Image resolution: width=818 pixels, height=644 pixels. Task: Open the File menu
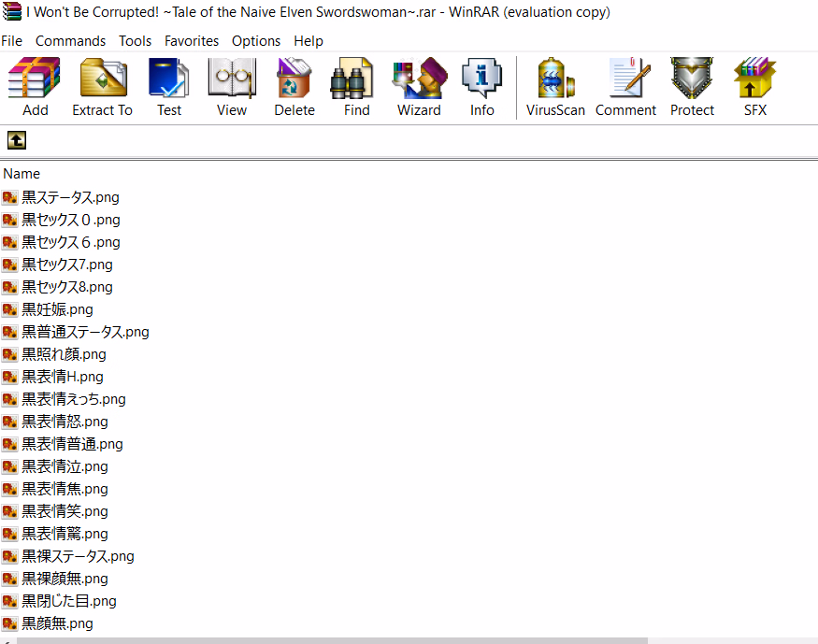pos(11,41)
